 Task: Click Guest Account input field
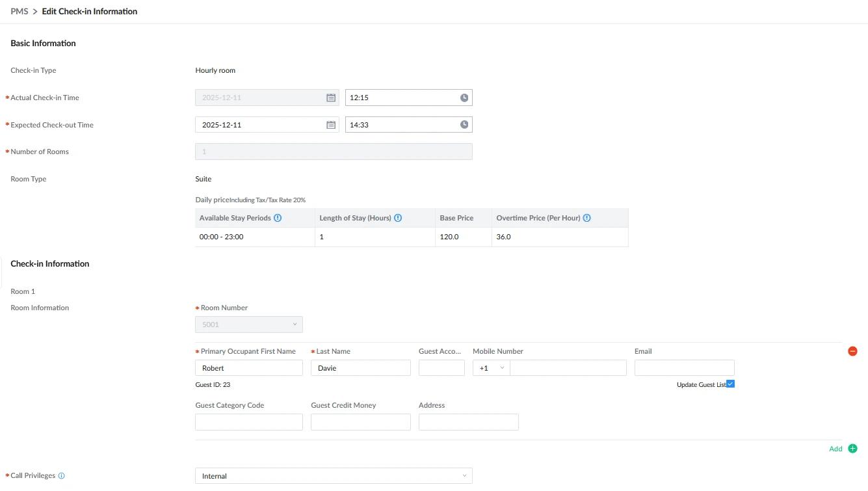443,368
